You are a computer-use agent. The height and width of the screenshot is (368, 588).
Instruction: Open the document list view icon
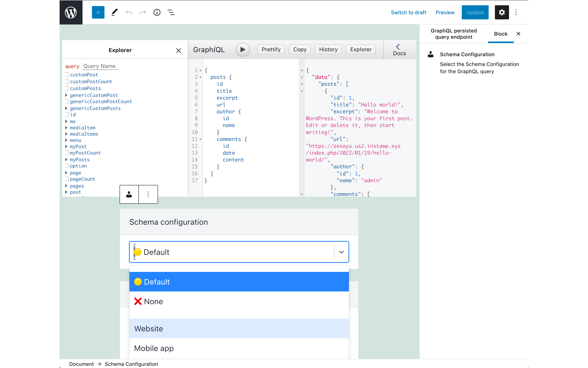click(171, 12)
